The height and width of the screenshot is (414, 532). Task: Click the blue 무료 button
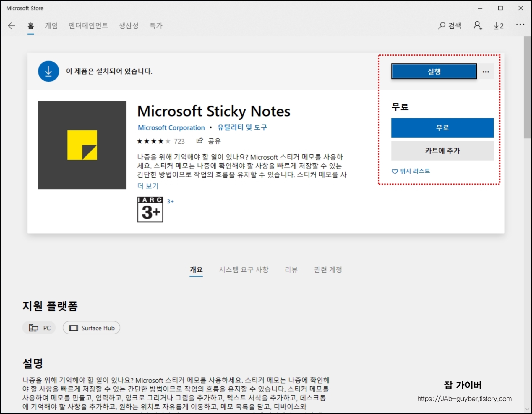(x=442, y=128)
